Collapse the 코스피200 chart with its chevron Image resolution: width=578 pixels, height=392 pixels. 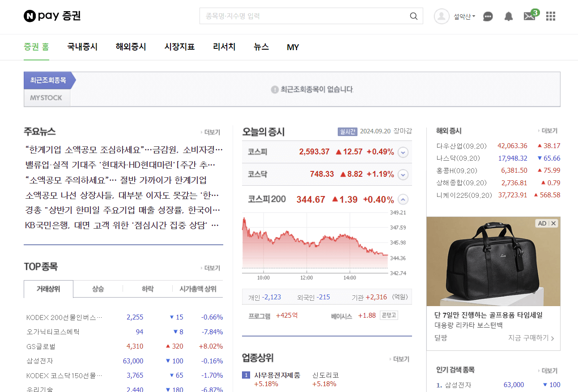coord(403,199)
